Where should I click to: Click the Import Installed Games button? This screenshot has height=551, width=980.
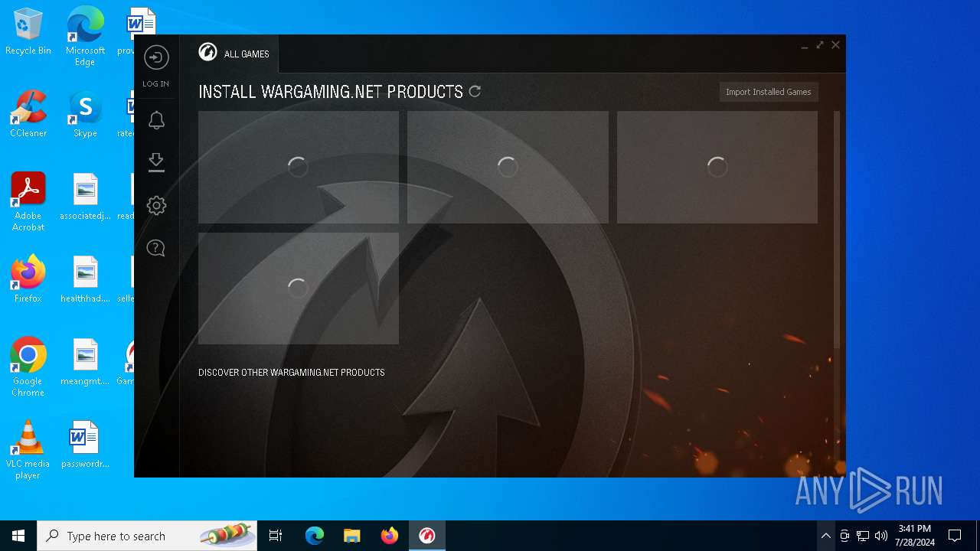tap(769, 92)
